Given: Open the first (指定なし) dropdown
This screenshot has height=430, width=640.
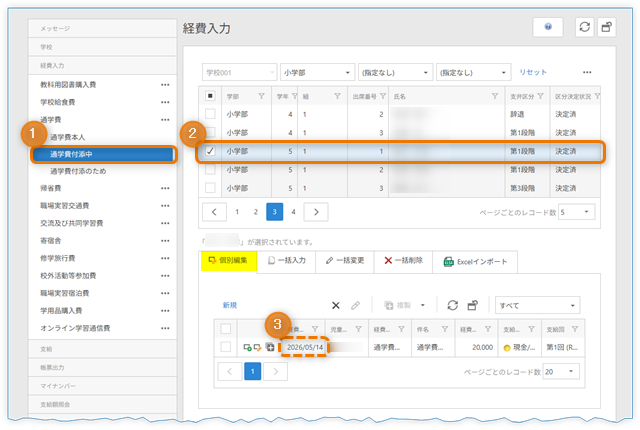Looking at the screenshot, I should coord(394,72).
